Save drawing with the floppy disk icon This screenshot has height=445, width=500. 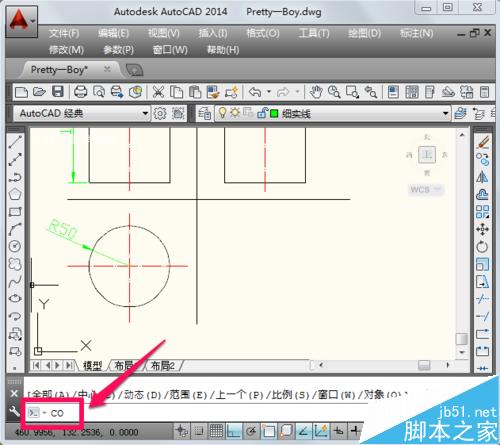tap(58, 92)
